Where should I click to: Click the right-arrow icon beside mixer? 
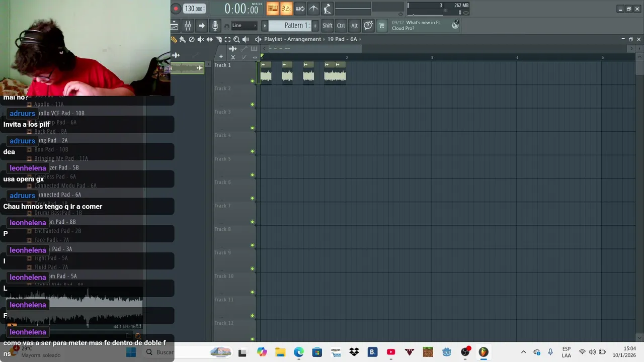point(201,26)
